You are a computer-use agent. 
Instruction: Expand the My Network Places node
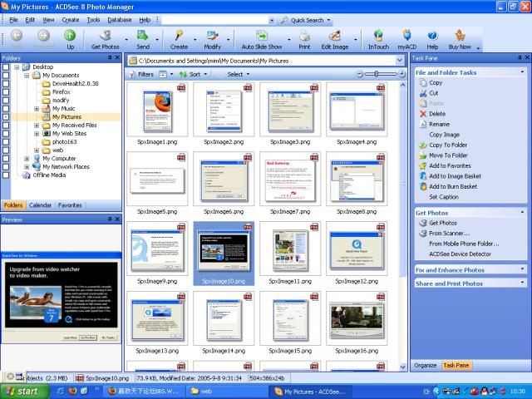[27, 166]
